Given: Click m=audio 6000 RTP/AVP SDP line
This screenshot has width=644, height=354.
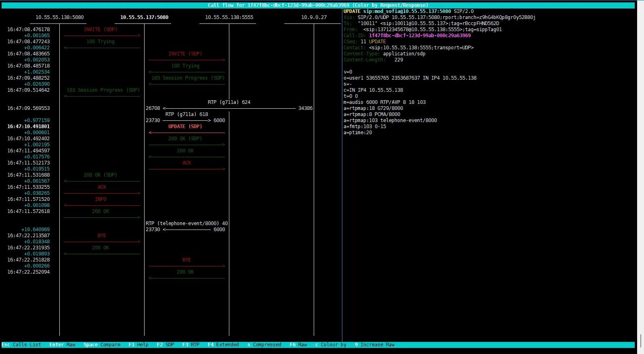Looking at the screenshot, I should (384, 102).
